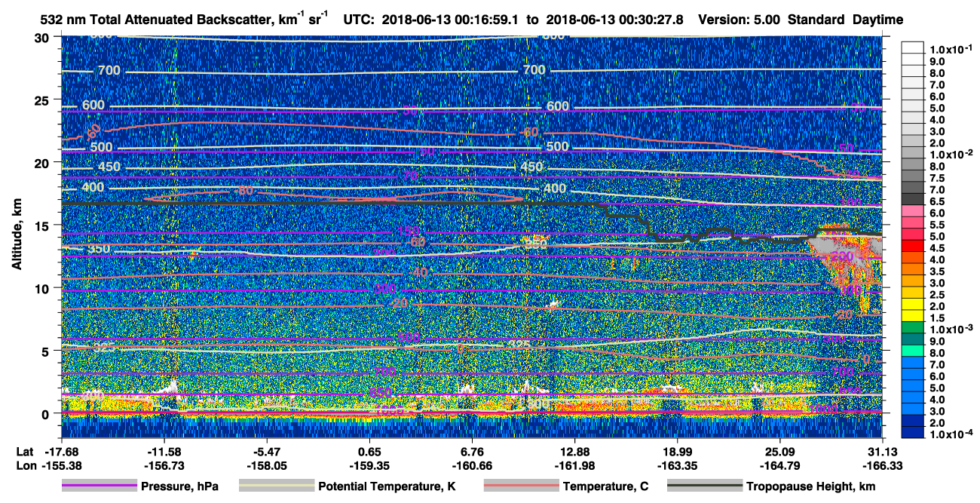Click the latitude value '-11.58'
The height and width of the screenshot is (503, 980).
(164, 451)
